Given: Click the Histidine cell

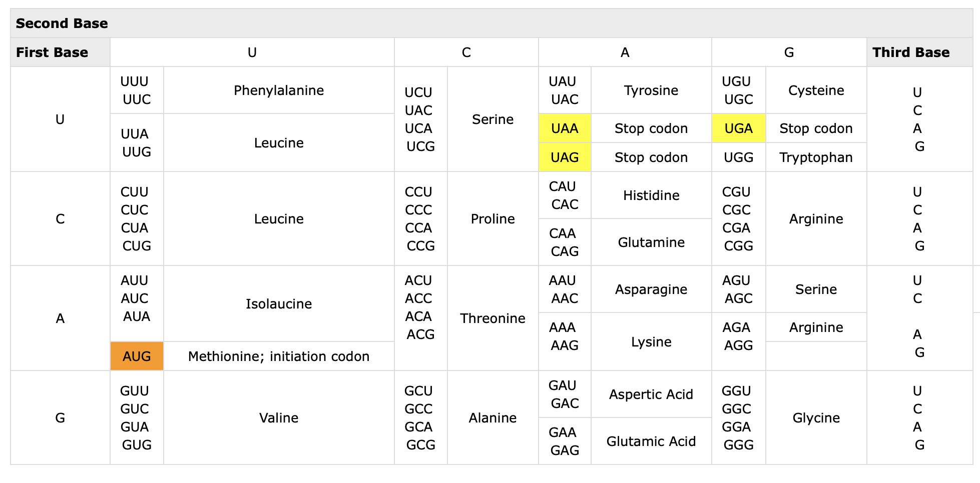Looking at the screenshot, I should [x=651, y=195].
